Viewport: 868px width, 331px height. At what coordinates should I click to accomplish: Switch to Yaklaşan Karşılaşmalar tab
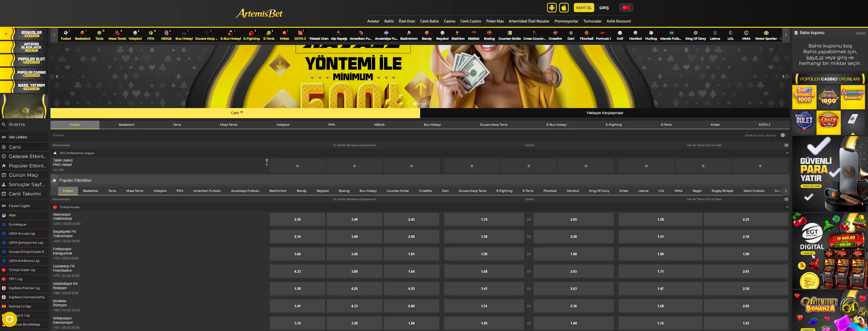point(605,113)
